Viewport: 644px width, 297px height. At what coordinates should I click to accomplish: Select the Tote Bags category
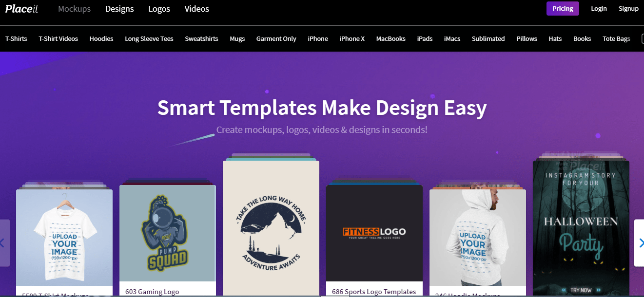pos(616,39)
